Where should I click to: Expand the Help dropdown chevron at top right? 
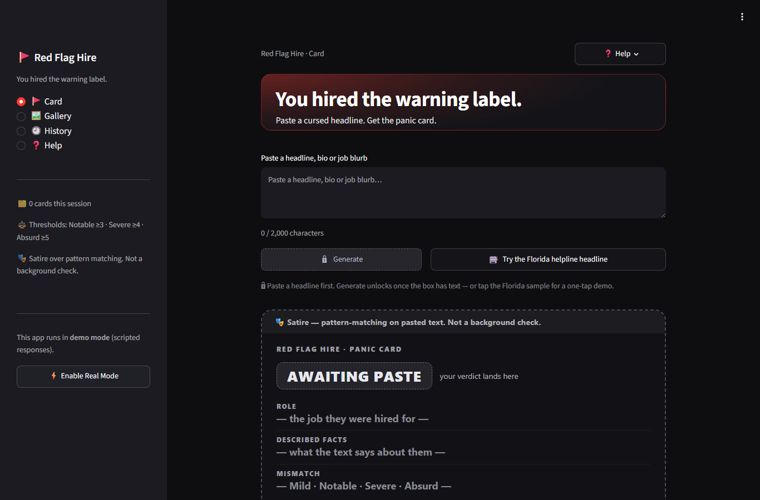[x=636, y=54]
